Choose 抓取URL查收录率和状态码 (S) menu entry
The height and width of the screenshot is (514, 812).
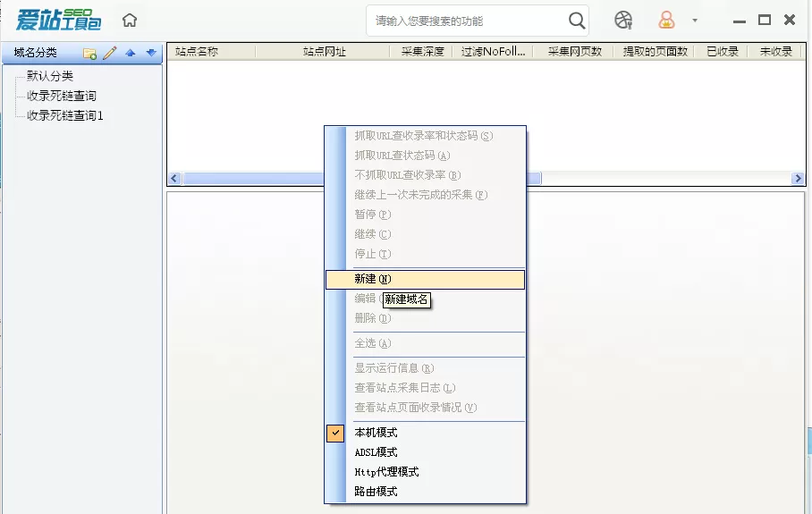425,136
